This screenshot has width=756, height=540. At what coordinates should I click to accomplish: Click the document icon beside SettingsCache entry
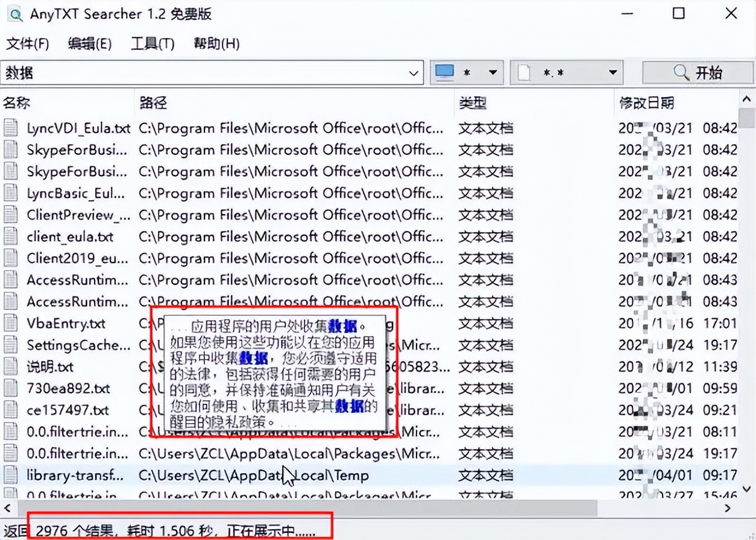click(x=10, y=345)
